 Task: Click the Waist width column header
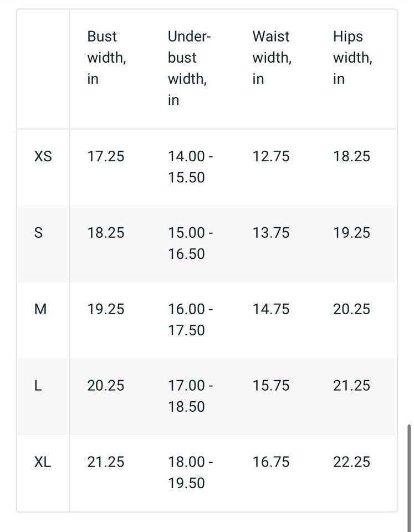[272, 58]
